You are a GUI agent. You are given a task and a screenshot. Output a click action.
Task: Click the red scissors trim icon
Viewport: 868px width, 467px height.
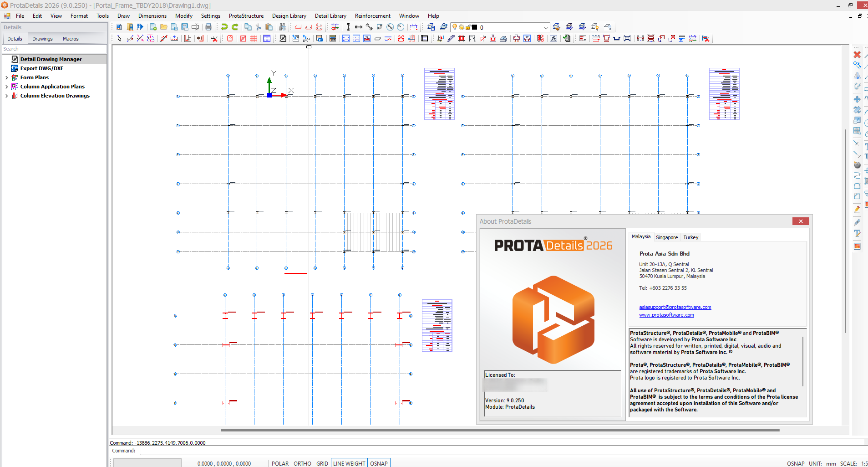click(214, 38)
